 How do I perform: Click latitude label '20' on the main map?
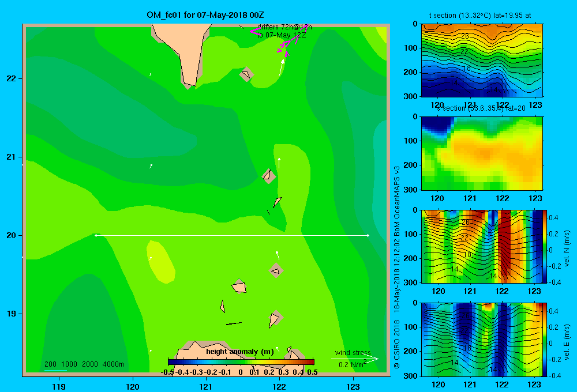pyautogui.click(x=12, y=235)
